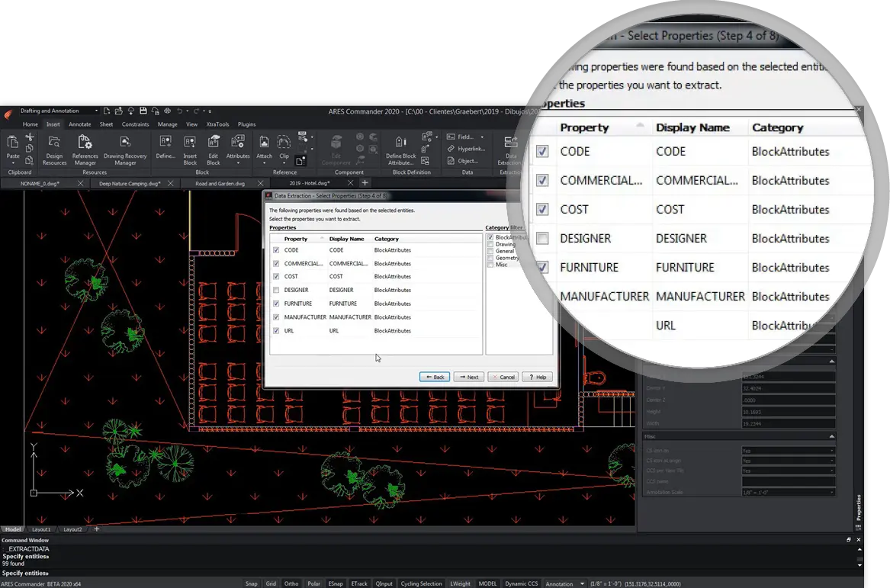Screen dimensions: 890x588
Task: Expand the Clip dropdown arrow
Action: [284, 163]
